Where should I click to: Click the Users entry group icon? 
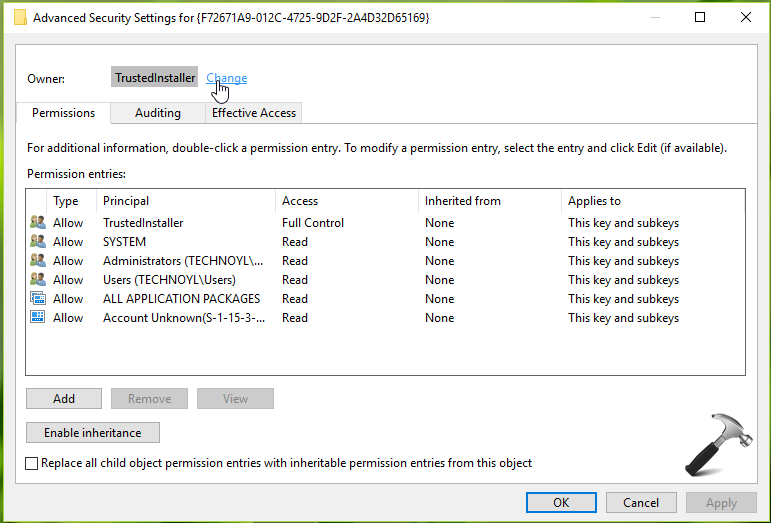pyautogui.click(x=38, y=280)
